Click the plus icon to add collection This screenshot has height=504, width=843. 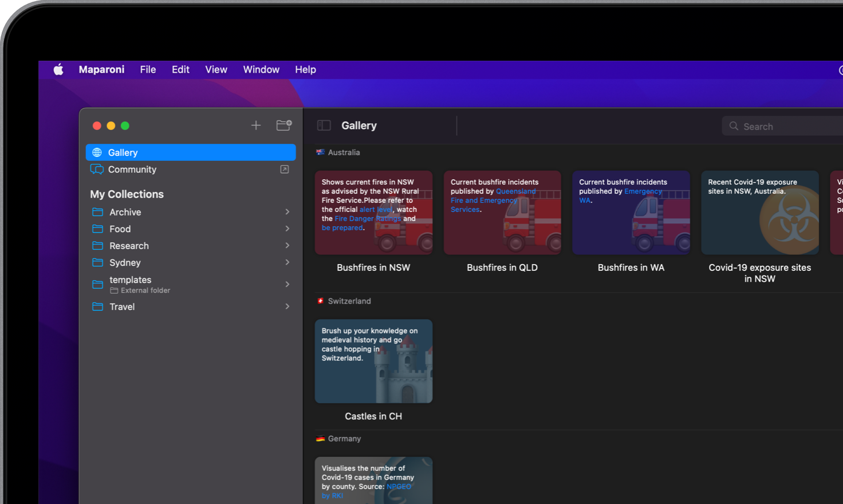[256, 125]
